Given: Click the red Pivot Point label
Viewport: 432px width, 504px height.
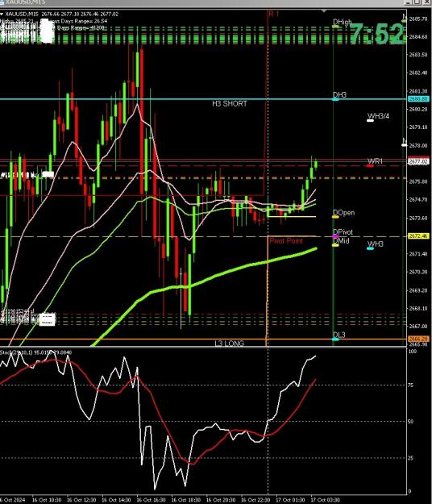Looking at the screenshot, I should 286,241.
